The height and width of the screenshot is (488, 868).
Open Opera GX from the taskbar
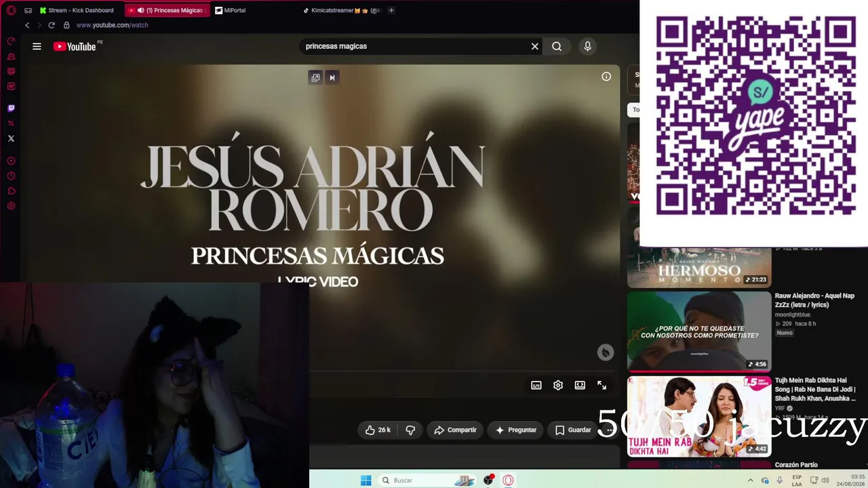click(508, 480)
